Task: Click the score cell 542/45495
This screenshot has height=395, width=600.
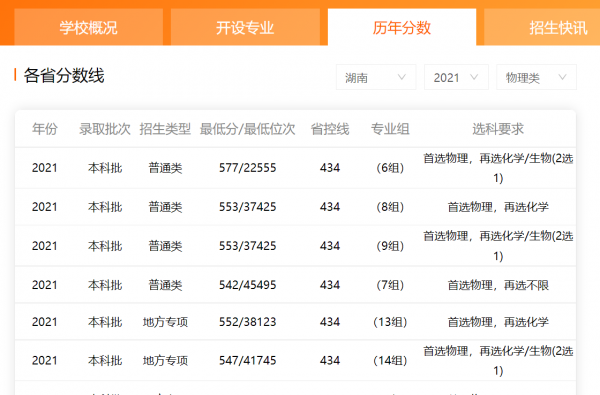Action: (248, 285)
